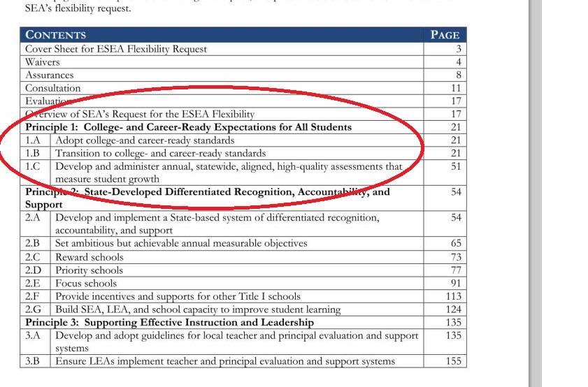This screenshot has height=387, width=588.
Task: Click the vertical scrollbar beside the document
Action: [536, 193]
